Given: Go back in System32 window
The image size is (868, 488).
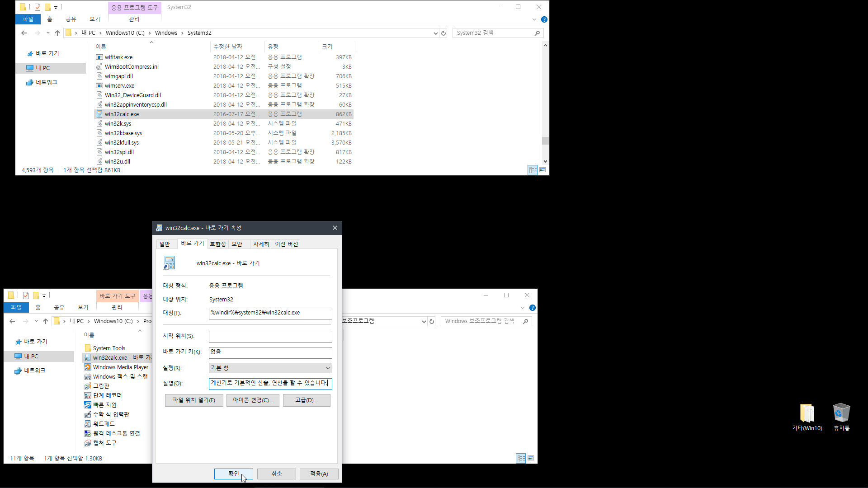Looking at the screenshot, I should [x=24, y=33].
